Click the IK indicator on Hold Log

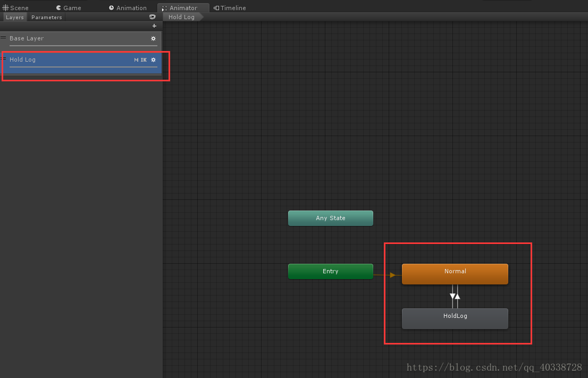144,60
